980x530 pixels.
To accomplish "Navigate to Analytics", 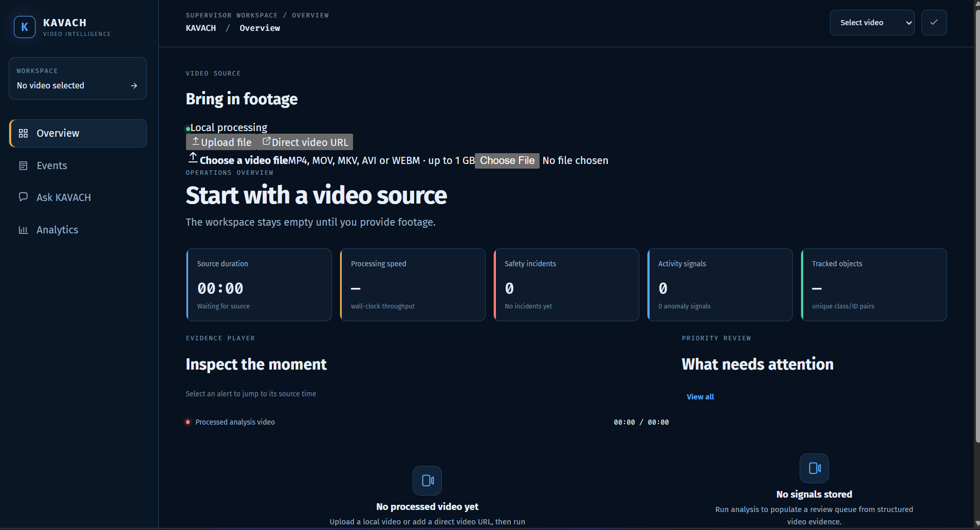I will point(78,230).
